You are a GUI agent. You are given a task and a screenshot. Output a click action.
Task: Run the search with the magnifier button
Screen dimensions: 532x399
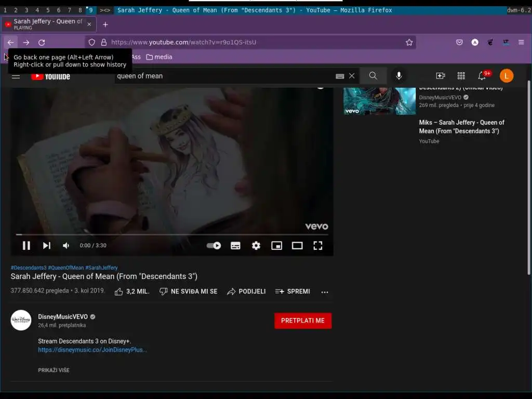(373, 76)
